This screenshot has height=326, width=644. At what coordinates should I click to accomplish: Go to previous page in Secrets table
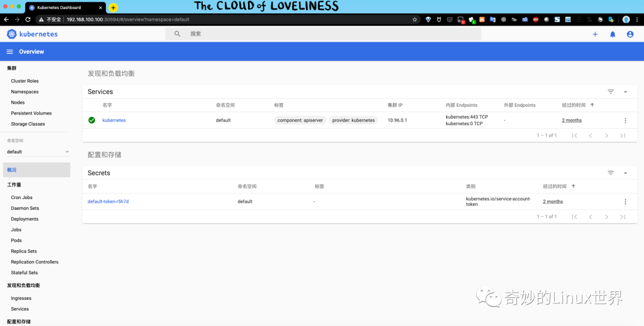point(590,217)
